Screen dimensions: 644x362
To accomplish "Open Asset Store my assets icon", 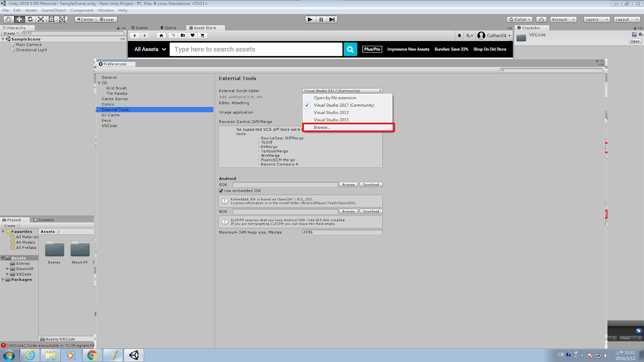I will point(183,35).
